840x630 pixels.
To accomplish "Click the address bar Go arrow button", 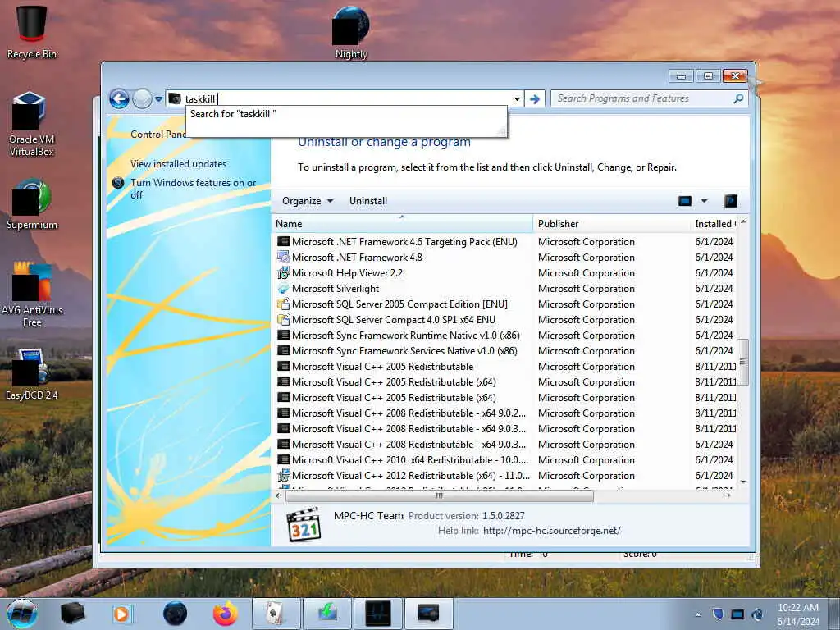I will [534, 98].
